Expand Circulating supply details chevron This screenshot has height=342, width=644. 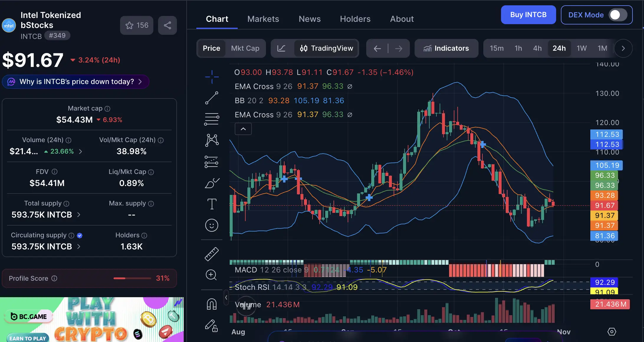79,246
